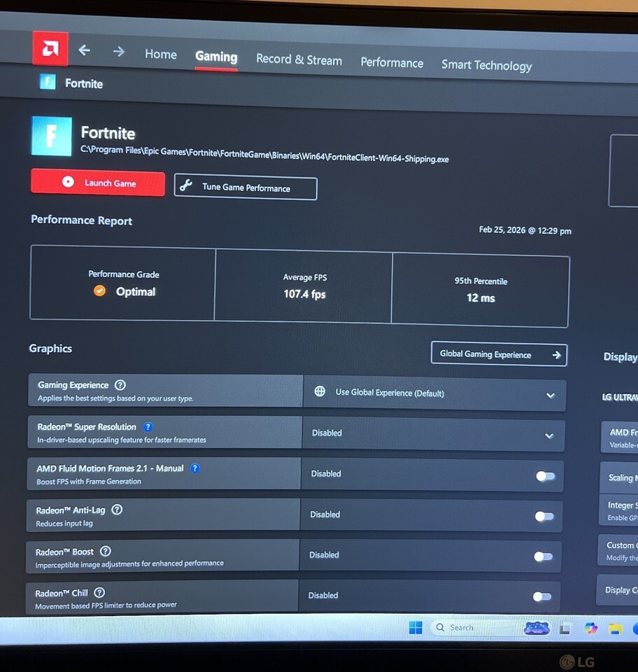Image resolution: width=638 pixels, height=672 pixels.
Task: Click the Launch Game button
Action: coord(98,183)
